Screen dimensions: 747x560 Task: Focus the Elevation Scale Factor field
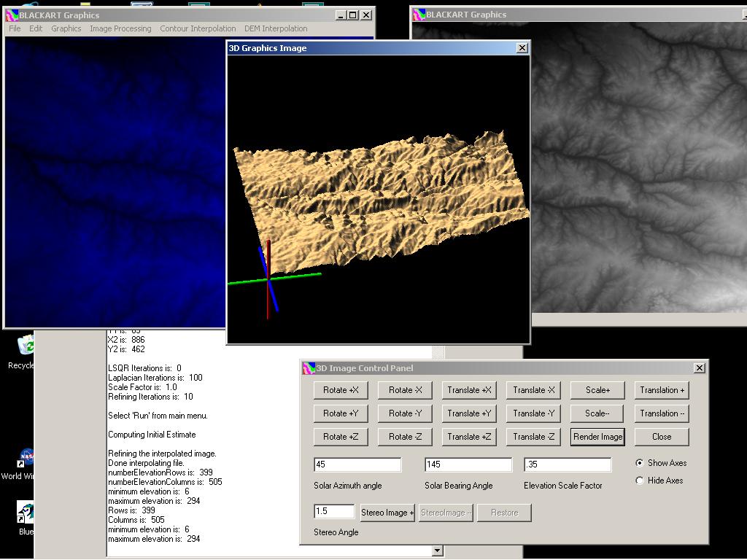click(x=568, y=464)
